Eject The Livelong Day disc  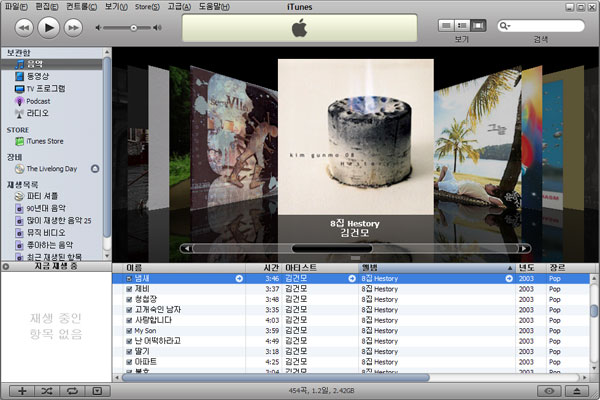[x=95, y=169]
